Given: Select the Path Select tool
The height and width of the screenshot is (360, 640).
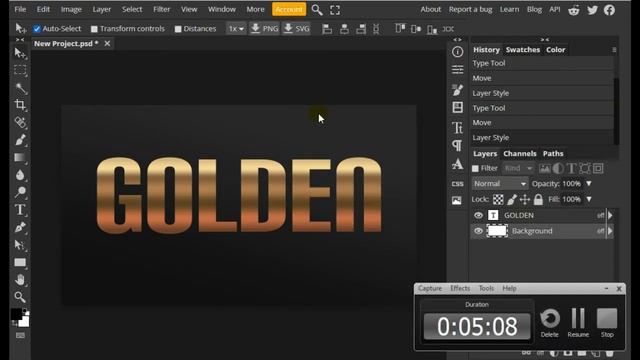Looking at the screenshot, I should (20, 245).
